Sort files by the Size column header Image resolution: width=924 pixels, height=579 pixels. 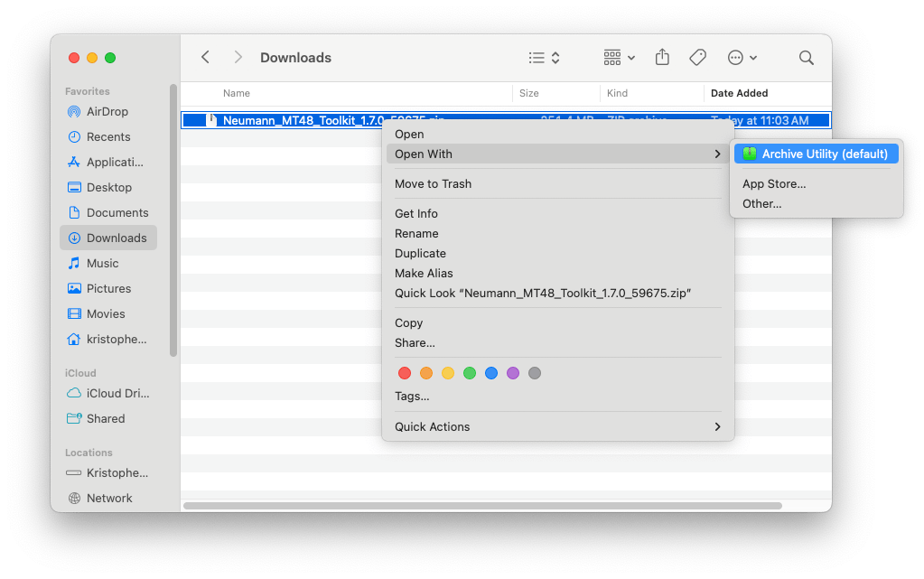529,93
